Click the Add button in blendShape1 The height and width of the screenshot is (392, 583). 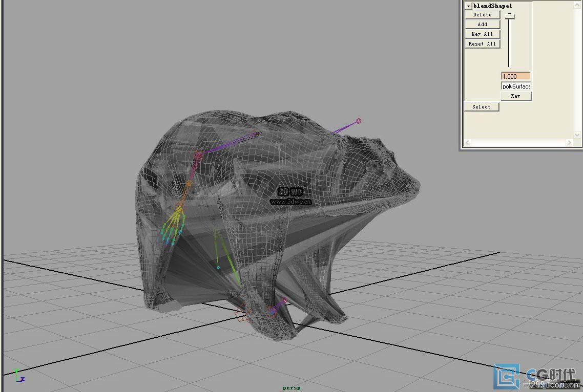tap(482, 24)
